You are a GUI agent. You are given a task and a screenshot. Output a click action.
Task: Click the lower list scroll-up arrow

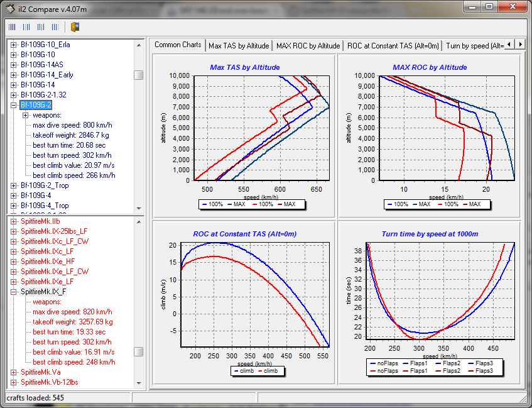point(139,222)
